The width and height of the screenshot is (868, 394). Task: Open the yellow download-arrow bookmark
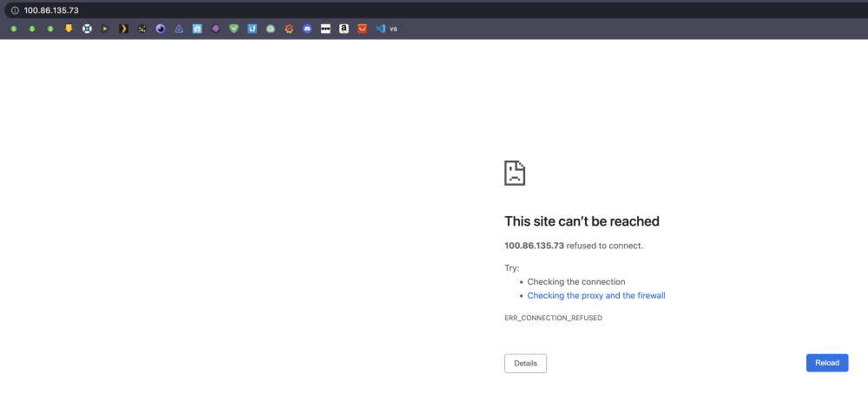click(69, 29)
